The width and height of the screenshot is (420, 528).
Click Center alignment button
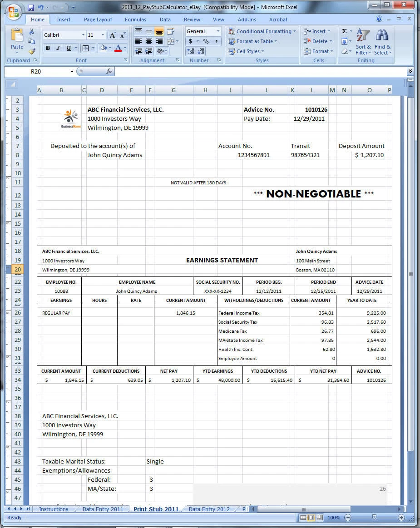tap(149, 40)
